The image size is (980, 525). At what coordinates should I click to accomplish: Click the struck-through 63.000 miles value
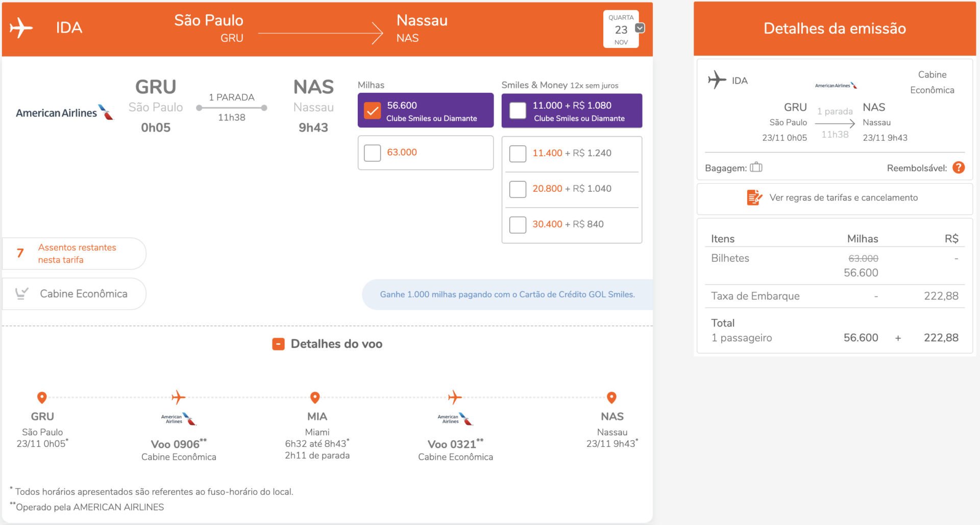[863, 259]
